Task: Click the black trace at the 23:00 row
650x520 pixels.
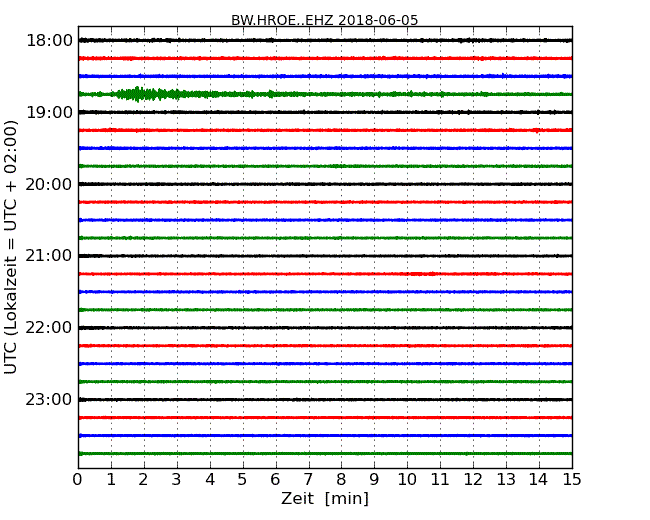Action: [325, 399]
